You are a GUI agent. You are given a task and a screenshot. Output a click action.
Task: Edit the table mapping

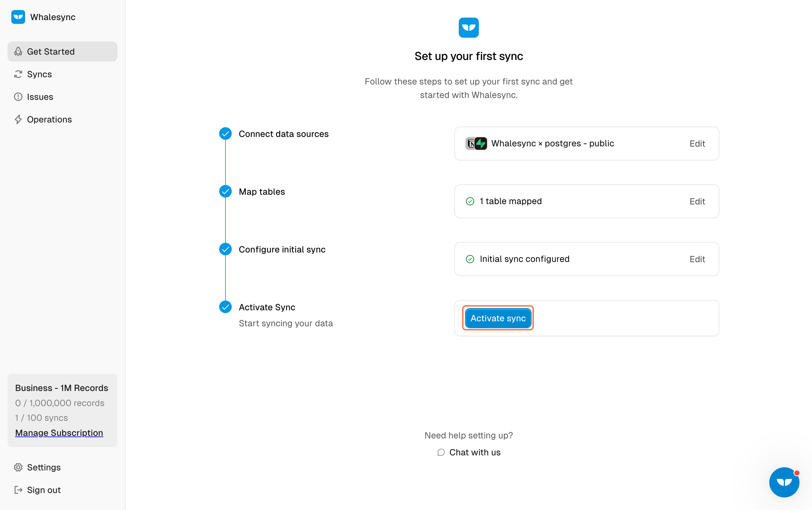click(697, 201)
